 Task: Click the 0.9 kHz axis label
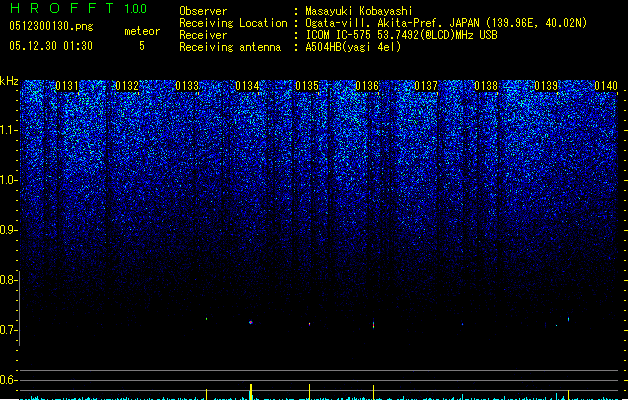[8, 230]
